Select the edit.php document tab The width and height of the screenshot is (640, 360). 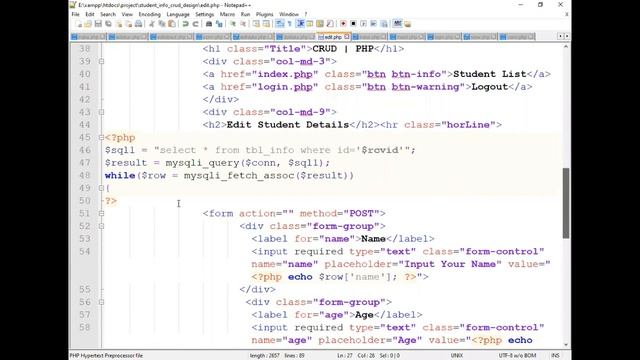(x=332, y=37)
